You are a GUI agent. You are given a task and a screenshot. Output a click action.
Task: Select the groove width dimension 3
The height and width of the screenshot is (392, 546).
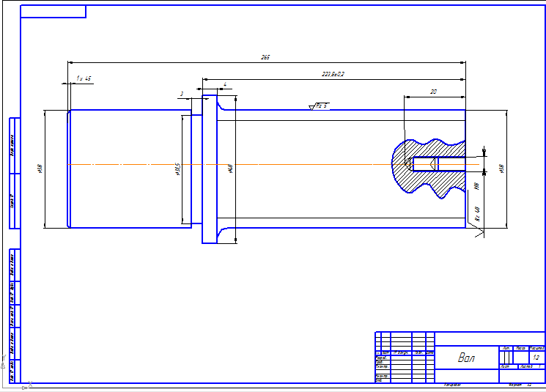(182, 94)
